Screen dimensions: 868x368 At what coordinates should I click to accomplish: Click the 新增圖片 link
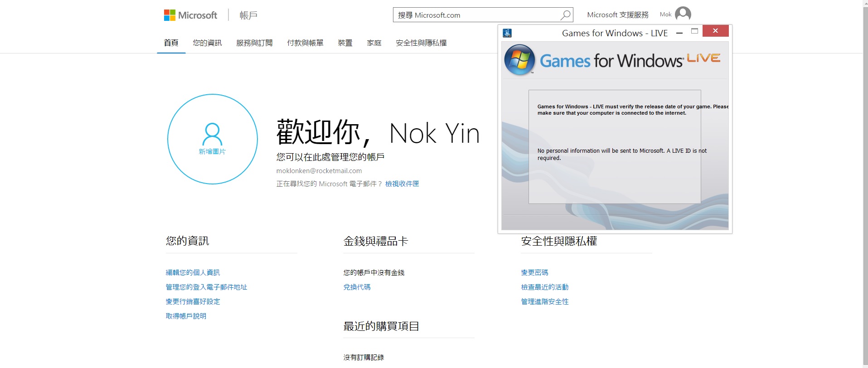click(212, 151)
